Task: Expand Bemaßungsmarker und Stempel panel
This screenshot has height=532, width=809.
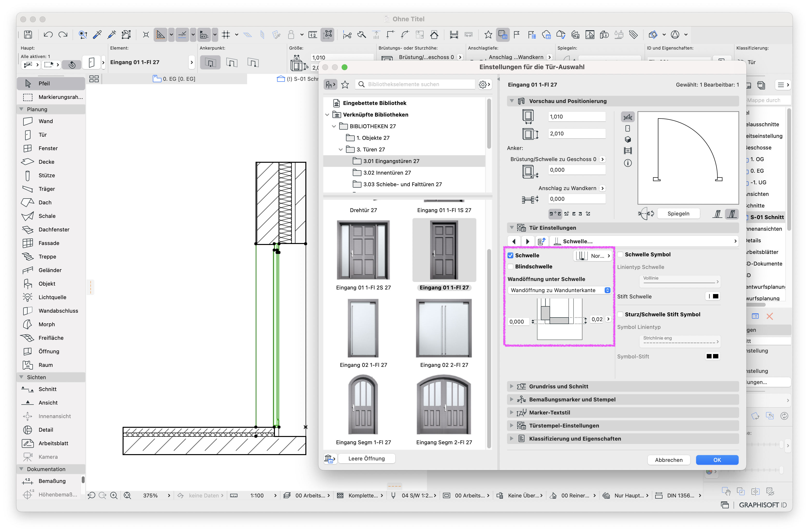Action: click(x=512, y=399)
